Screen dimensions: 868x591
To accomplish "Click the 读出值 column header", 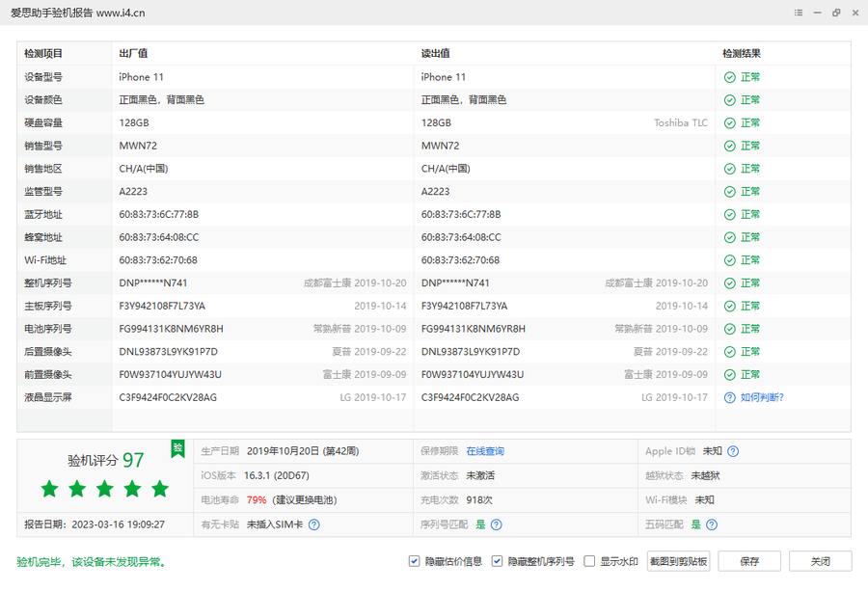I will point(436,54).
